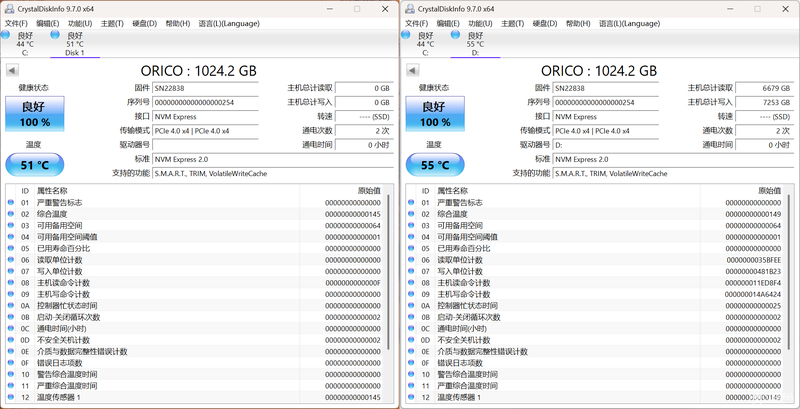Open 文件(F) menu in right window

417,23
